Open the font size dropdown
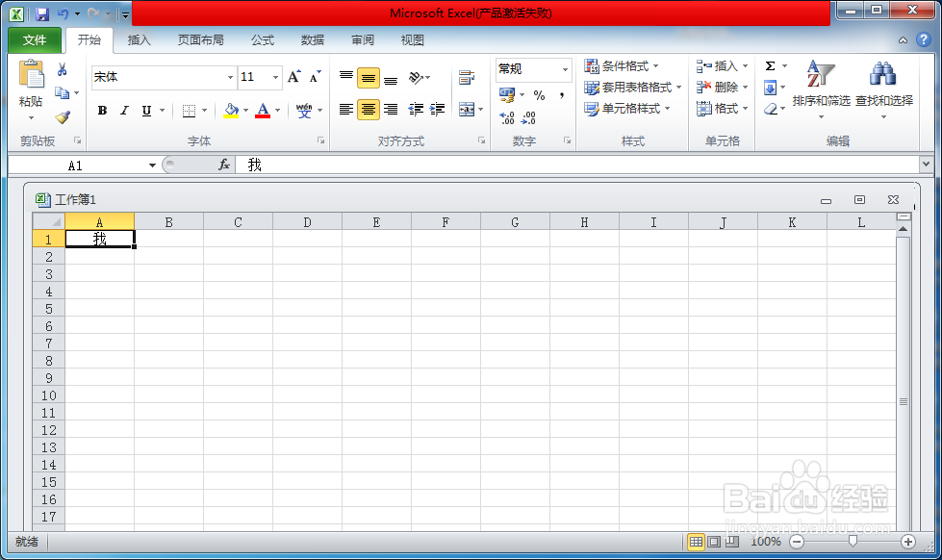 click(x=276, y=78)
